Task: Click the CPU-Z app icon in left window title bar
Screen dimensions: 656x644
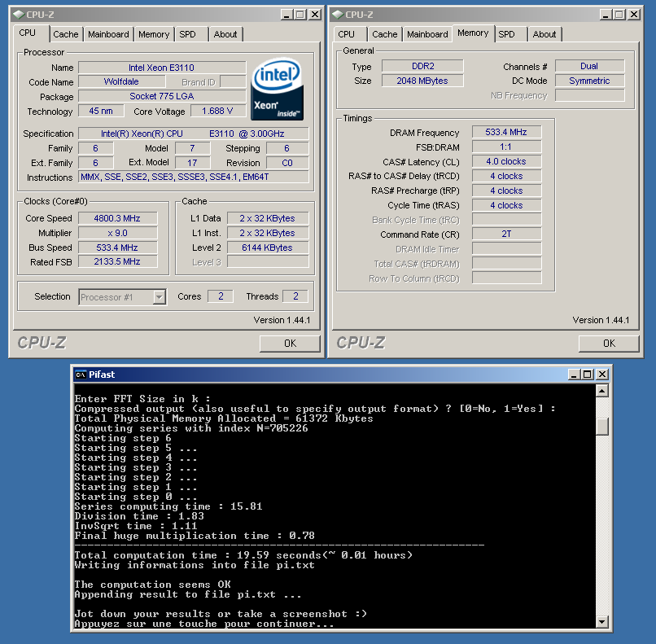Action: 19,15
